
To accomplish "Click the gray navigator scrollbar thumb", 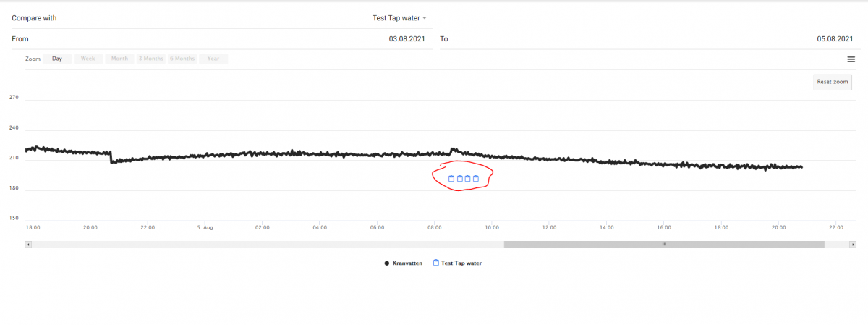I will 664,245.
